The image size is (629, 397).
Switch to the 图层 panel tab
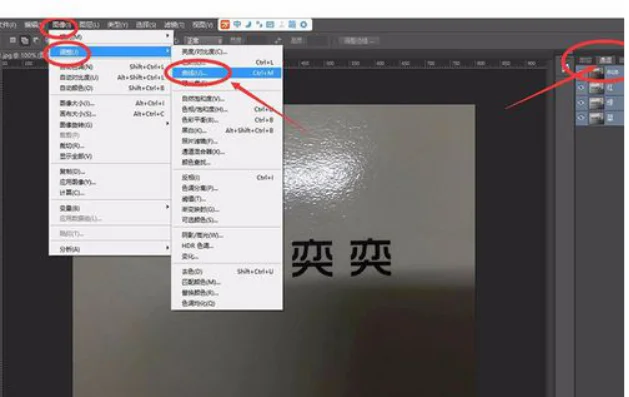pyautogui.click(x=585, y=60)
